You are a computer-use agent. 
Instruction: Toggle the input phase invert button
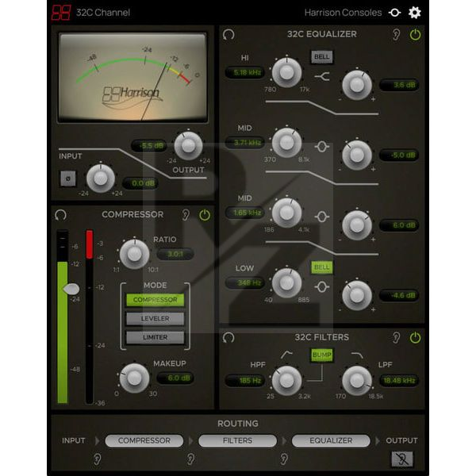click(68, 178)
